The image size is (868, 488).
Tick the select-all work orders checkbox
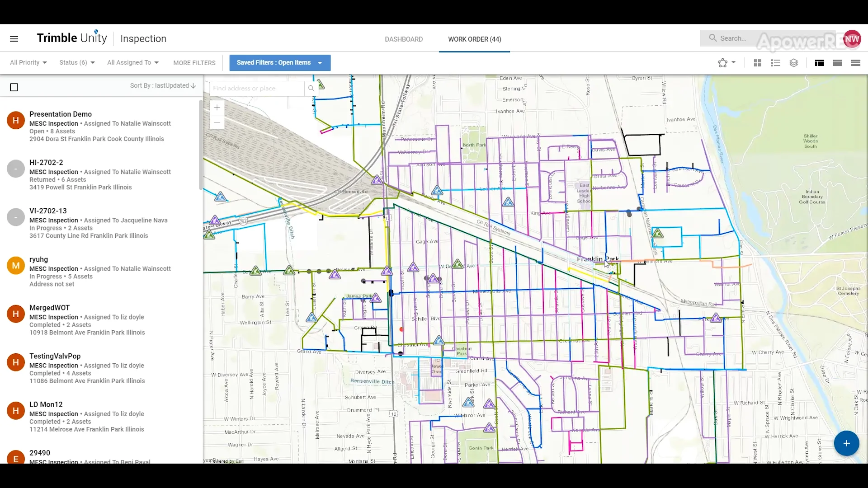(x=14, y=87)
